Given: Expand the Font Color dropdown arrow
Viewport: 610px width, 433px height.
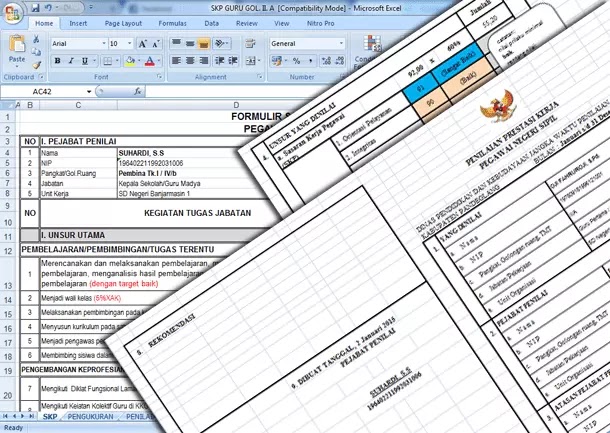Looking at the screenshot, I should click(159, 61).
